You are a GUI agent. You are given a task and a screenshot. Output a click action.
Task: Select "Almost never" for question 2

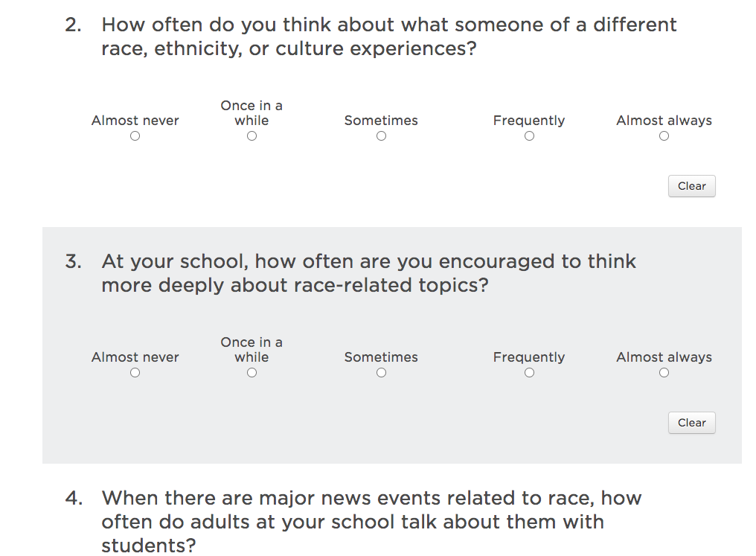(135, 135)
